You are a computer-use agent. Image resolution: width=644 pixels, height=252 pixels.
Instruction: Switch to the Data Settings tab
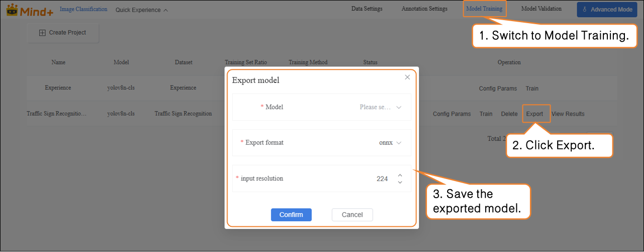(367, 9)
